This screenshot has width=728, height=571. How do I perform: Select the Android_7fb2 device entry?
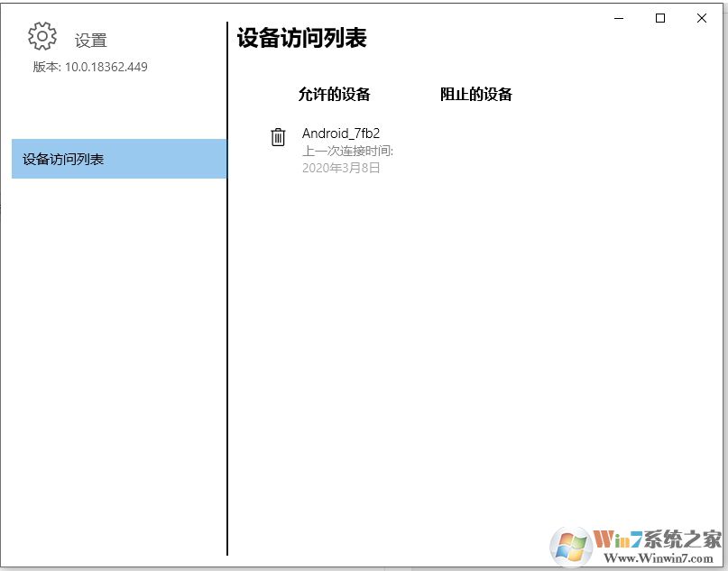pyautogui.click(x=341, y=134)
